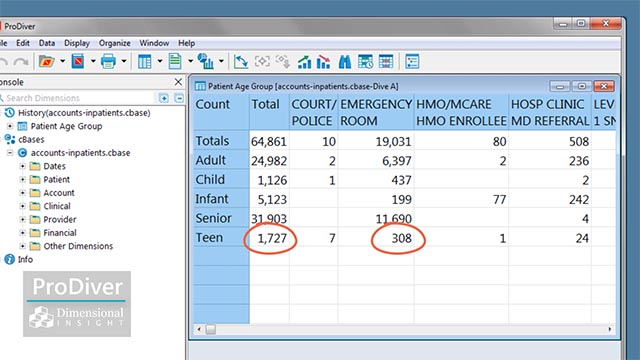Click the Search Dimensions input field

pos(78,98)
